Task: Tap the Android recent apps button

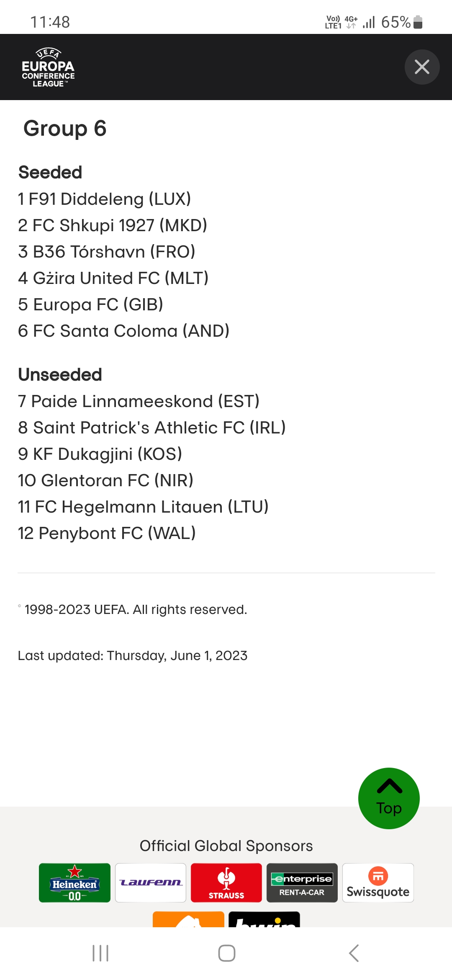Action: pyautogui.click(x=100, y=953)
